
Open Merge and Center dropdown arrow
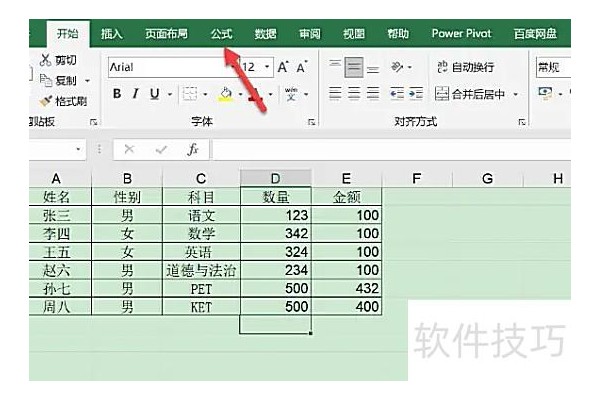pyautogui.click(x=515, y=94)
